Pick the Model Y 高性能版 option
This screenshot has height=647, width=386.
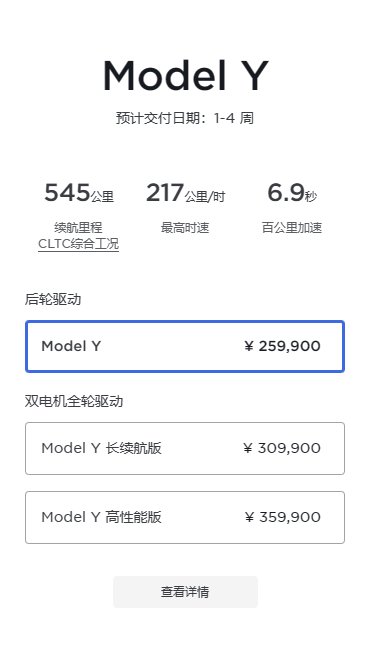pyautogui.click(x=185, y=517)
